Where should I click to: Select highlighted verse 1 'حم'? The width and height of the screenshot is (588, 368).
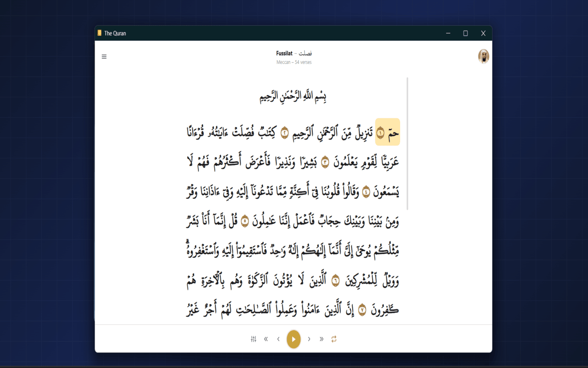(388, 132)
